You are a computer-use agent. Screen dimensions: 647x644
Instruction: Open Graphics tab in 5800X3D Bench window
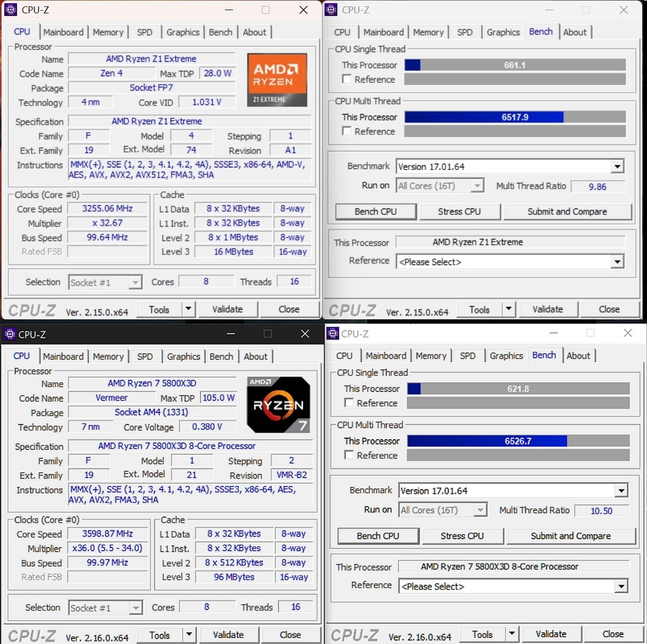[506, 356]
